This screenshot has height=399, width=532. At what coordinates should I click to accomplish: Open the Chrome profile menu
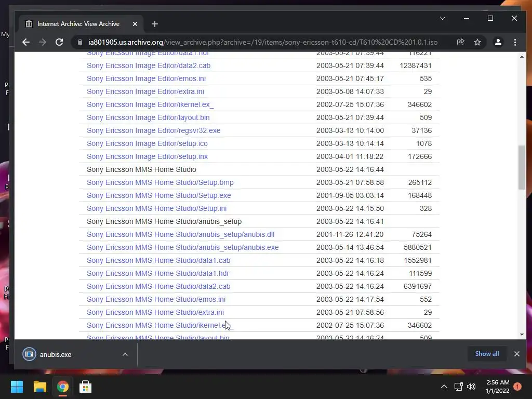pyautogui.click(x=498, y=42)
